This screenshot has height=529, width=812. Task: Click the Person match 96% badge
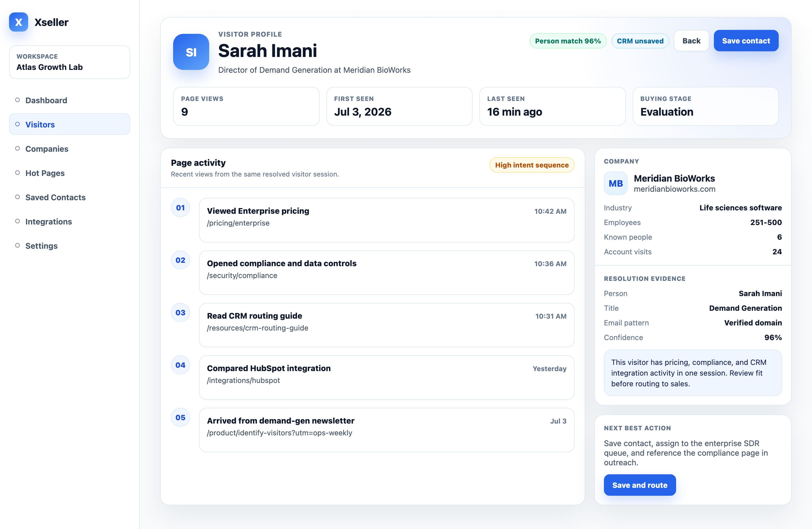pos(568,41)
